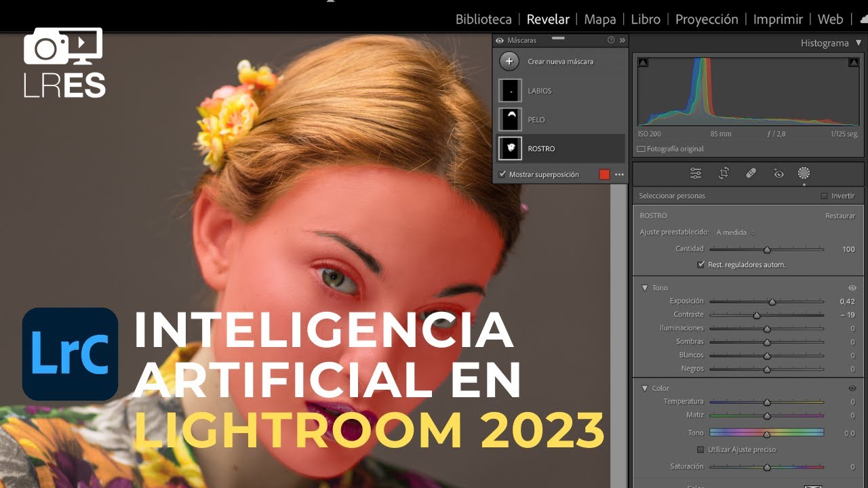Screen dimensions: 868x488
Task: Click Contraste value -19
Action: 848,315
